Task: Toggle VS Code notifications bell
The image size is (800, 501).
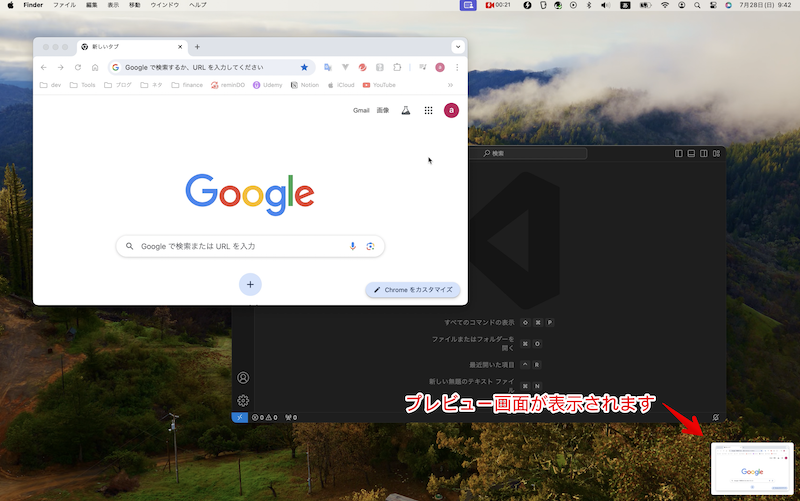Action: point(716,417)
